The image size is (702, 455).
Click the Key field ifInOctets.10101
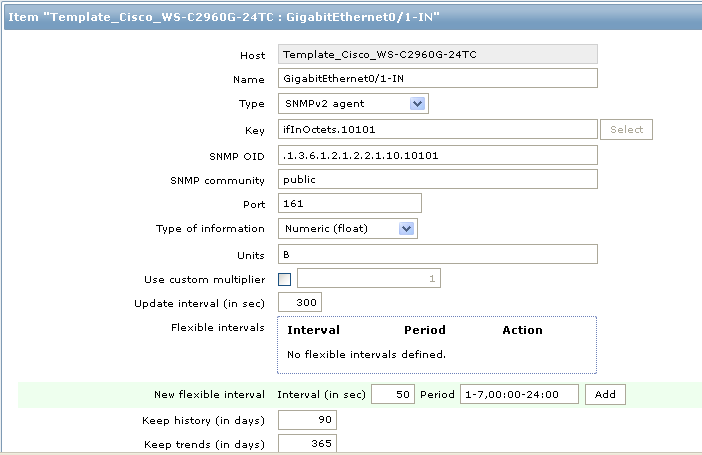point(437,129)
